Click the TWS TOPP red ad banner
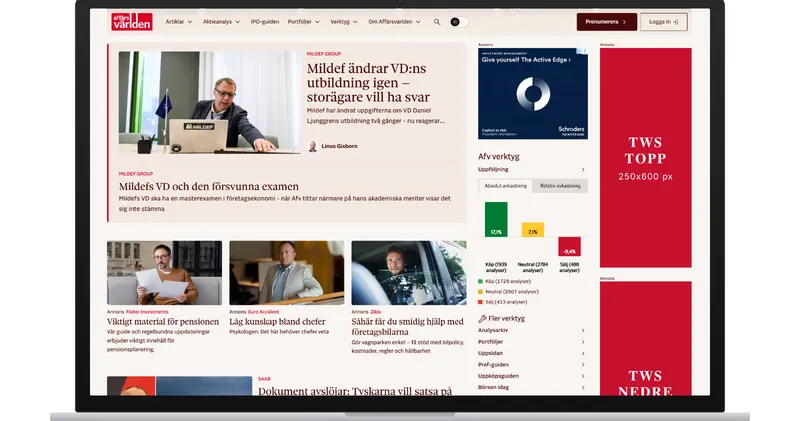The height and width of the screenshot is (421, 800). (x=645, y=158)
